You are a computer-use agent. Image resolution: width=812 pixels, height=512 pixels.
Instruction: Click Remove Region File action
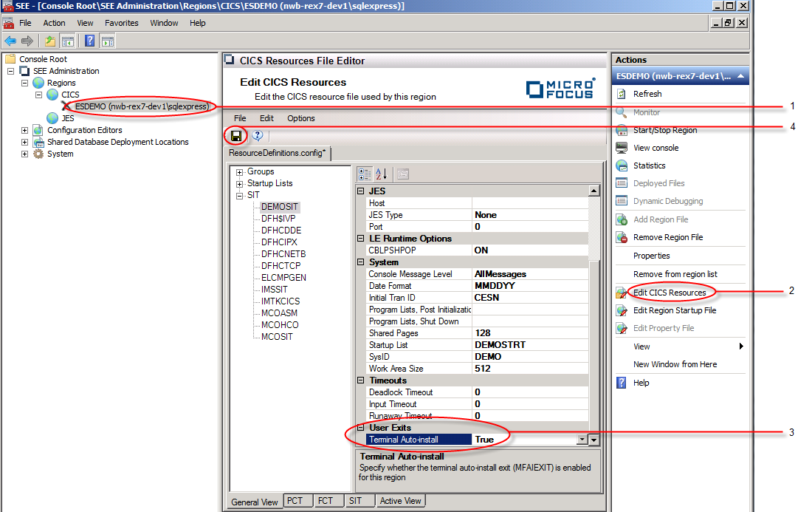(667, 237)
